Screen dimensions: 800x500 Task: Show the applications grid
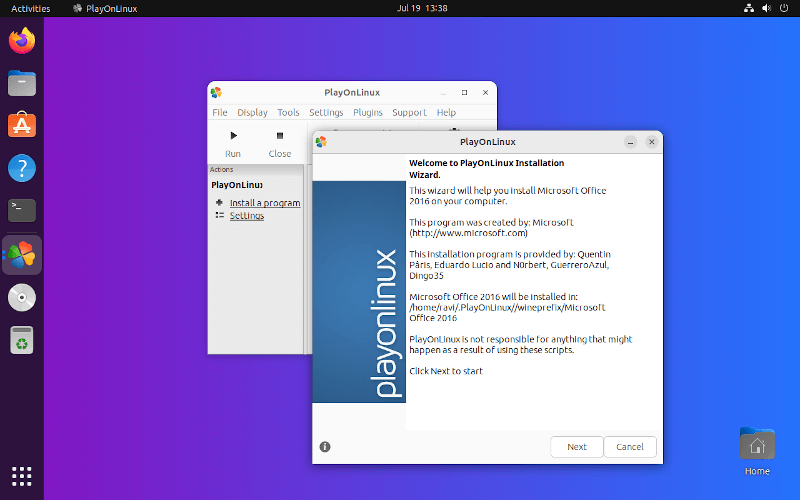tap(21, 476)
